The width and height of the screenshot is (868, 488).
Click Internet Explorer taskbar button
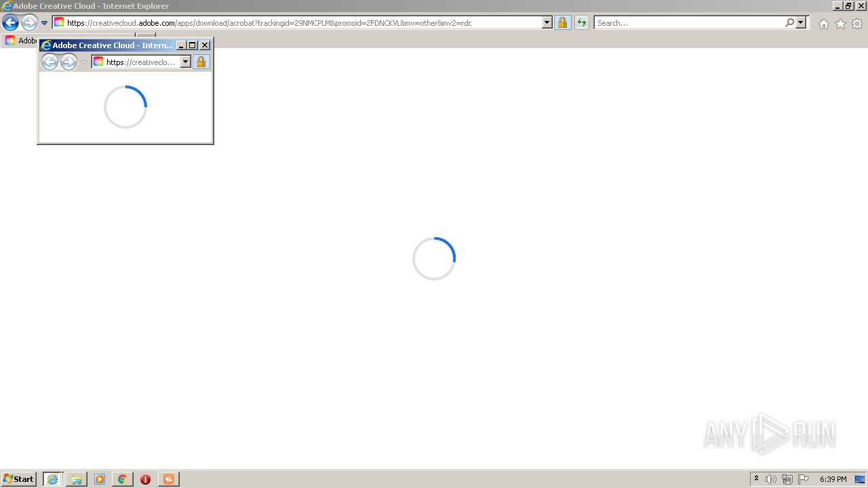click(52, 479)
